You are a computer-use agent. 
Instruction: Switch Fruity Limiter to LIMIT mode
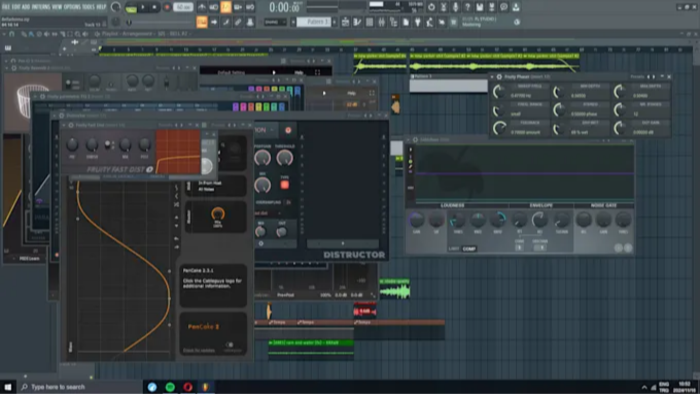(454, 249)
